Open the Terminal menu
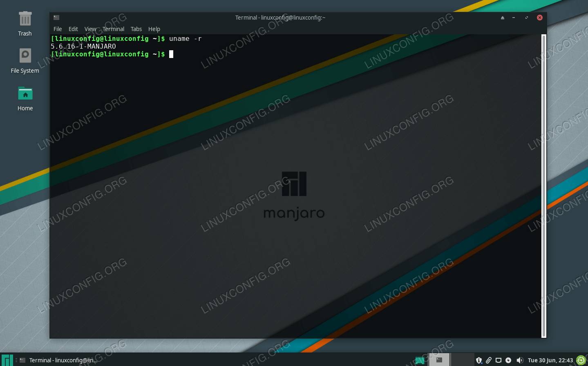This screenshot has height=366, width=588. pyautogui.click(x=113, y=29)
